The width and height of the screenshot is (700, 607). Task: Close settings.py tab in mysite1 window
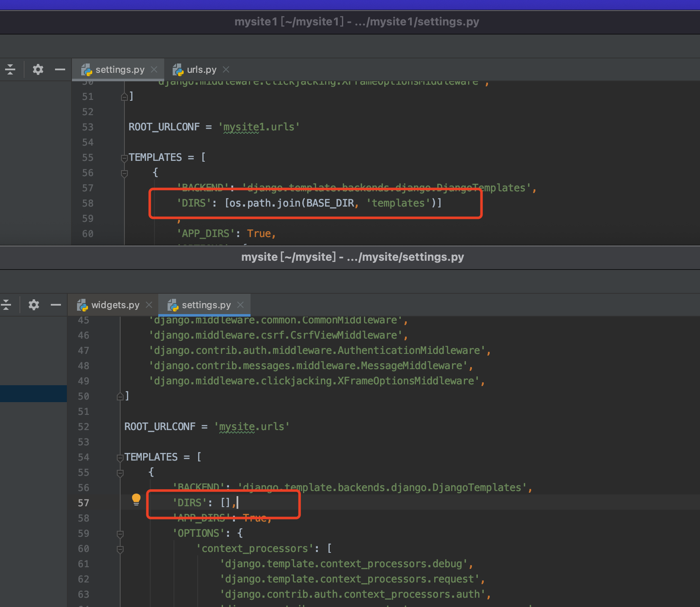(x=154, y=69)
